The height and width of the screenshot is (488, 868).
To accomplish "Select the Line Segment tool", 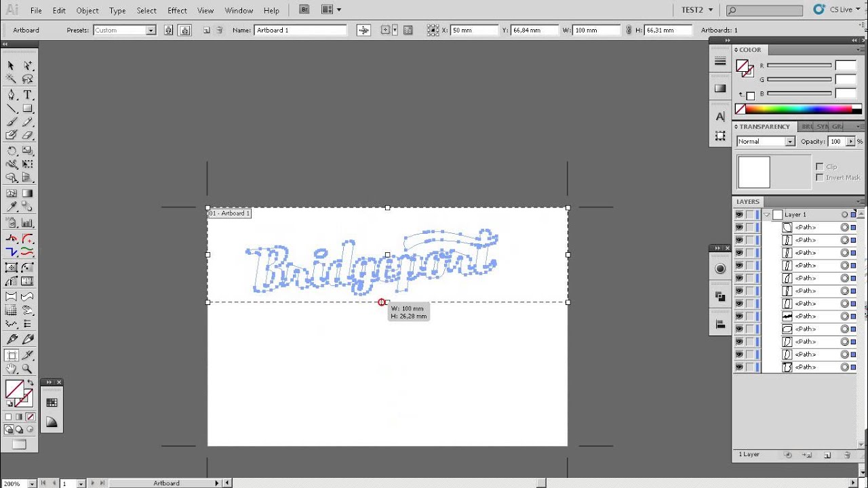I will [x=11, y=108].
